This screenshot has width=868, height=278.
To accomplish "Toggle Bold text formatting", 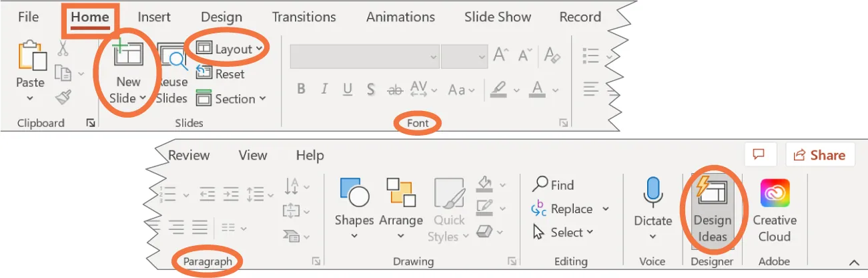I will [301, 90].
